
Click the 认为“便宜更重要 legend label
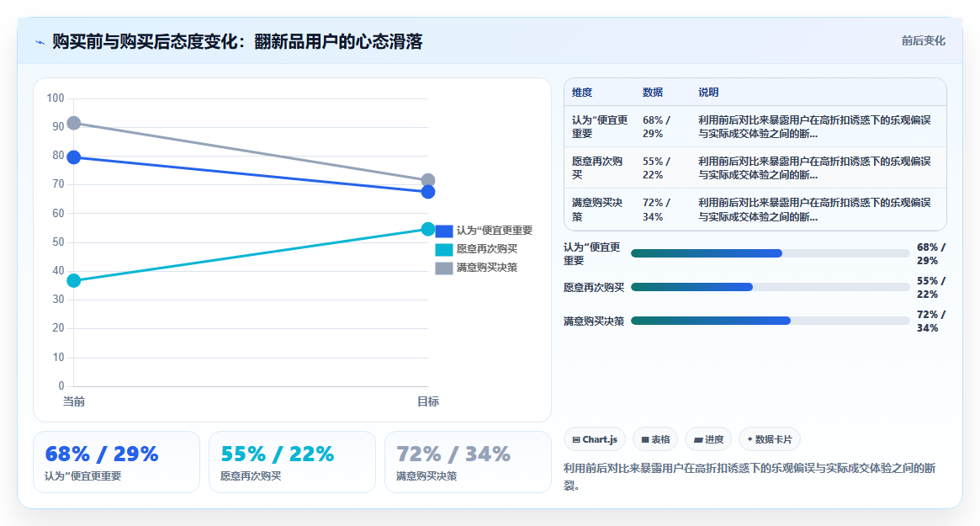[x=495, y=230]
